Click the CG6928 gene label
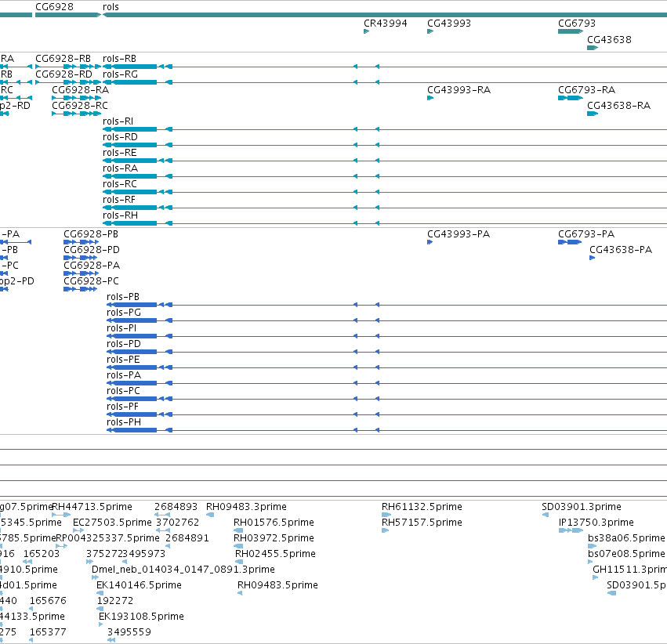 (54, 7)
